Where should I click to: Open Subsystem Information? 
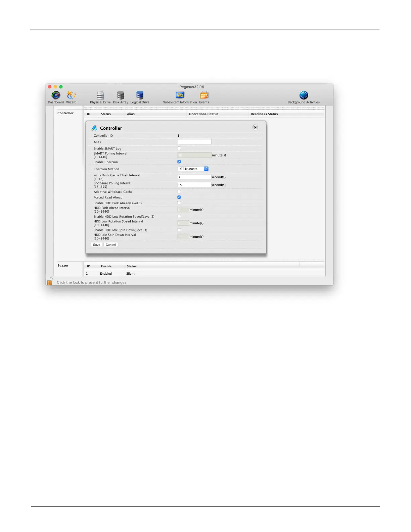[x=180, y=97]
